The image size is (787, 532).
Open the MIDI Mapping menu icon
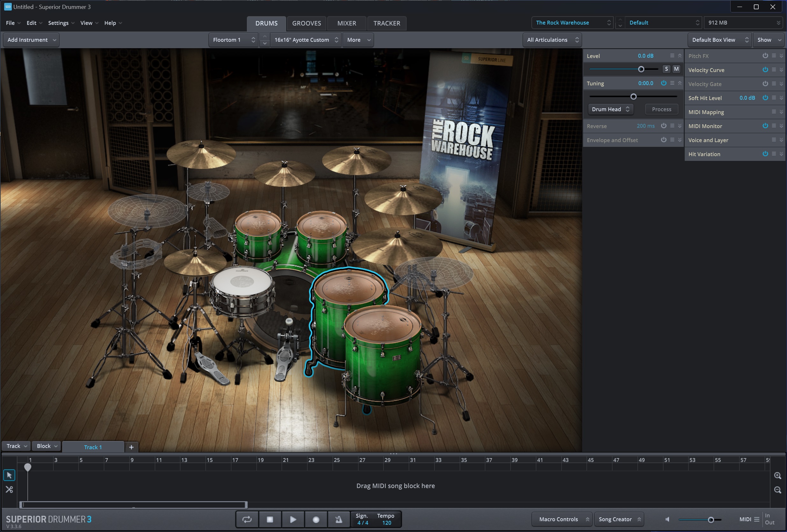(774, 112)
